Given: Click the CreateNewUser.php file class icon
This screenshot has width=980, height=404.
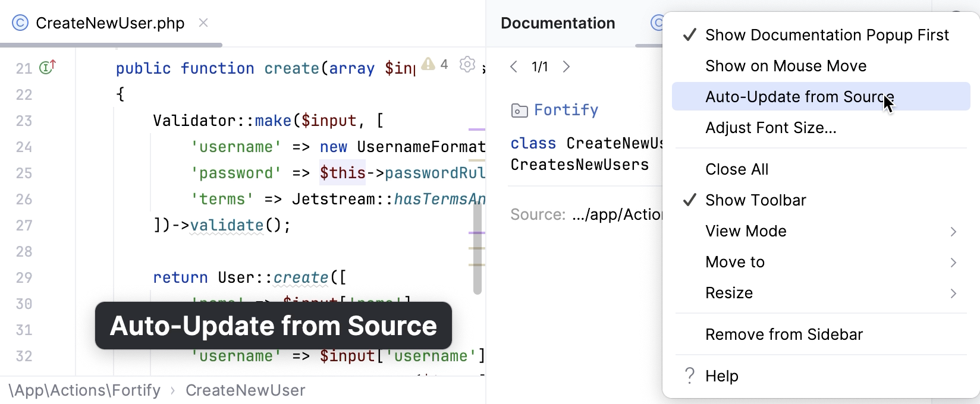Looking at the screenshot, I should [20, 23].
